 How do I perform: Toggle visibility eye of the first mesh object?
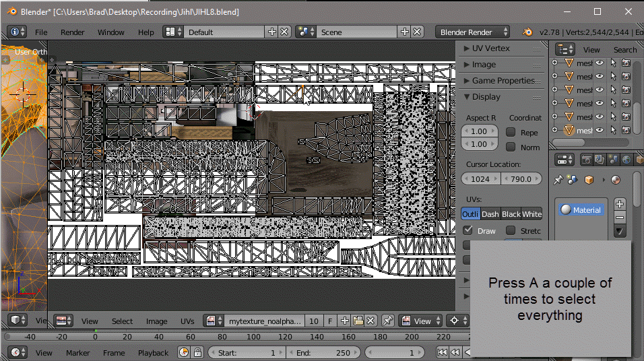pyautogui.click(x=599, y=63)
